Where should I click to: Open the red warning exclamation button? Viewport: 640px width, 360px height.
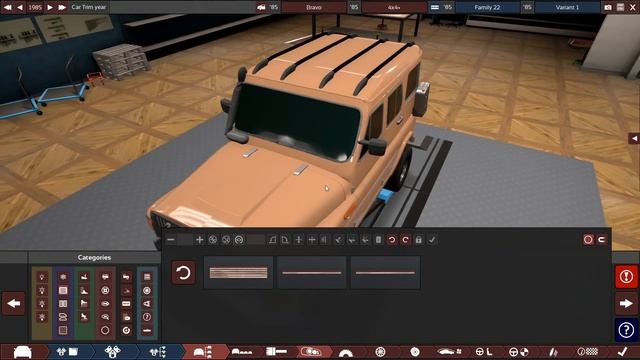pos(626,276)
